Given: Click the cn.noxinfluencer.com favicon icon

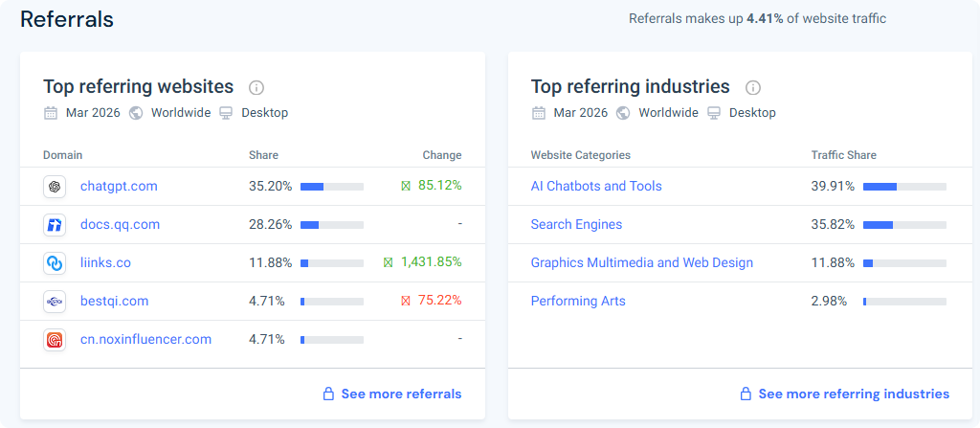Looking at the screenshot, I should tap(55, 340).
